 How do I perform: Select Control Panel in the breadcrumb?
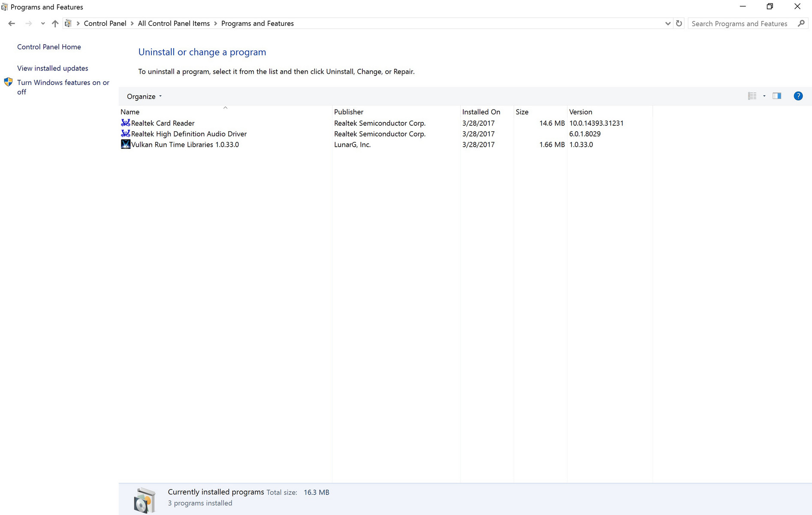click(x=105, y=24)
